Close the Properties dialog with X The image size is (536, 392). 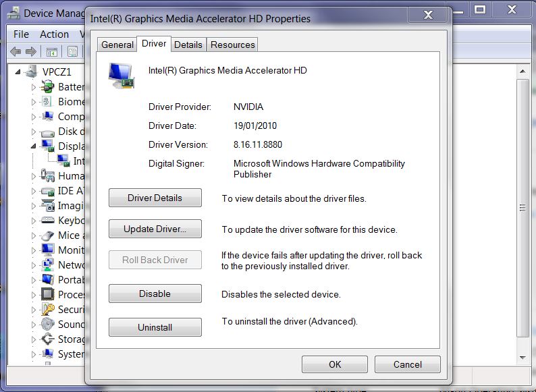click(x=428, y=15)
